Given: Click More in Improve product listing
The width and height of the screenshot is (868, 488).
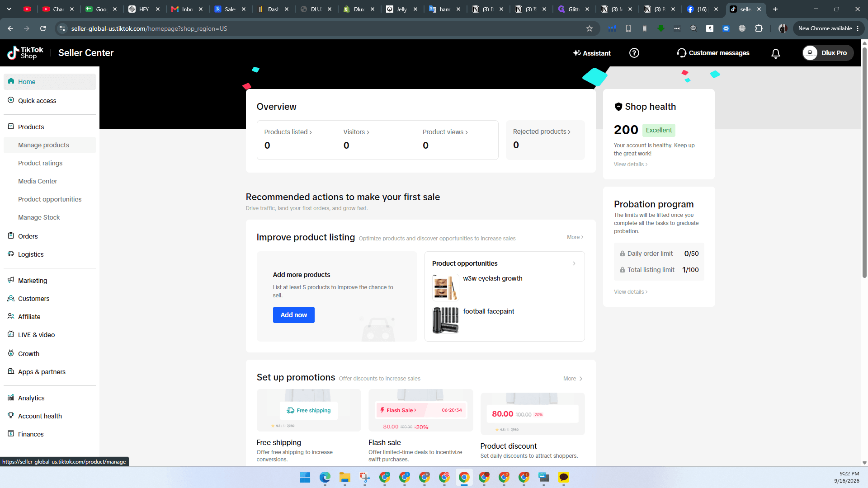Looking at the screenshot, I should [x=575, y=237].
